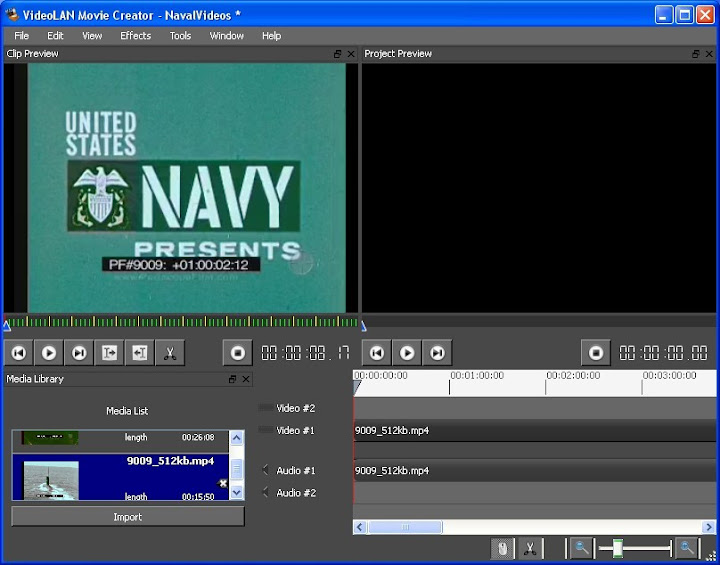This screenshot has width=720, height=565.
Task: Click the timeline zoom out magnifier
Action: pyautogui.click(x=581, y=548)
